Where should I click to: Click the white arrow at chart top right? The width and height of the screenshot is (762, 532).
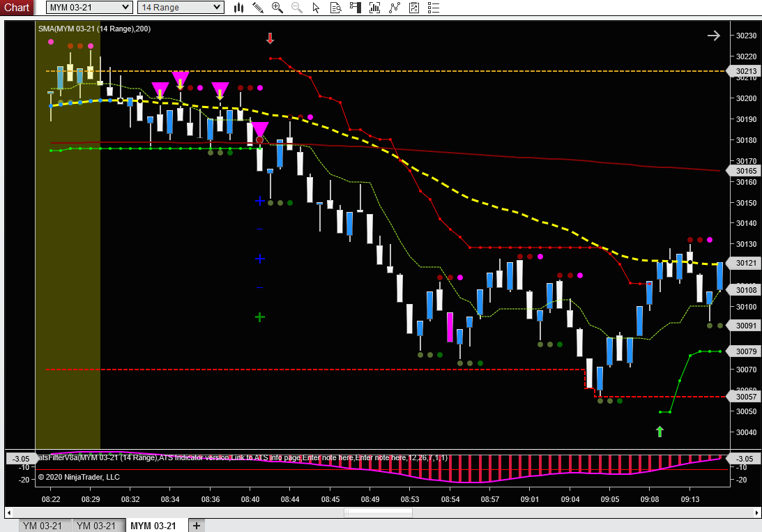(713, 36)
